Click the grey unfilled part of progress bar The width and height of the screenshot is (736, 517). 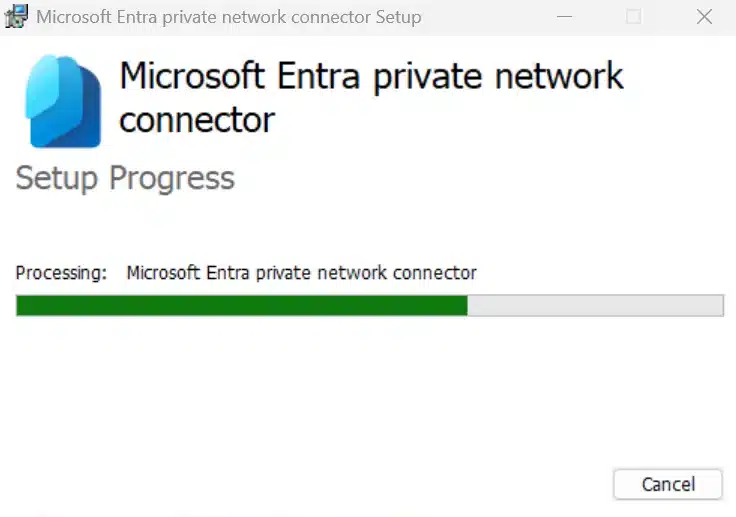coord(595,306)
